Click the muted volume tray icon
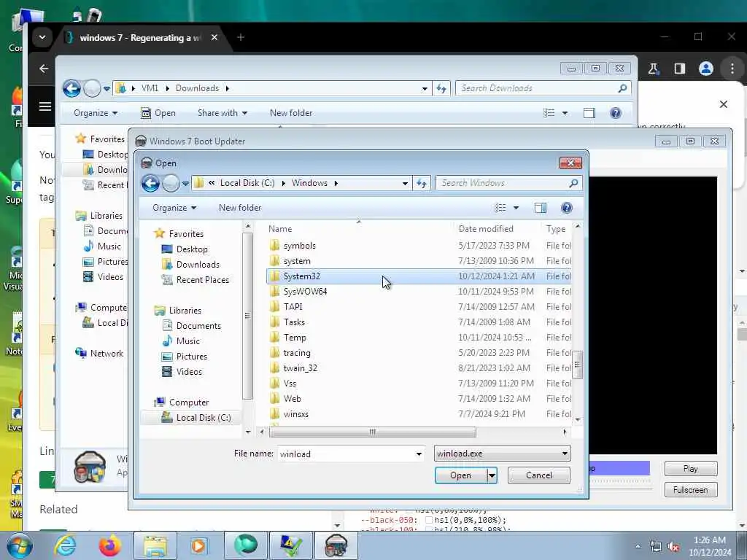Screen dimensions: 747x560 pos(673,546)
